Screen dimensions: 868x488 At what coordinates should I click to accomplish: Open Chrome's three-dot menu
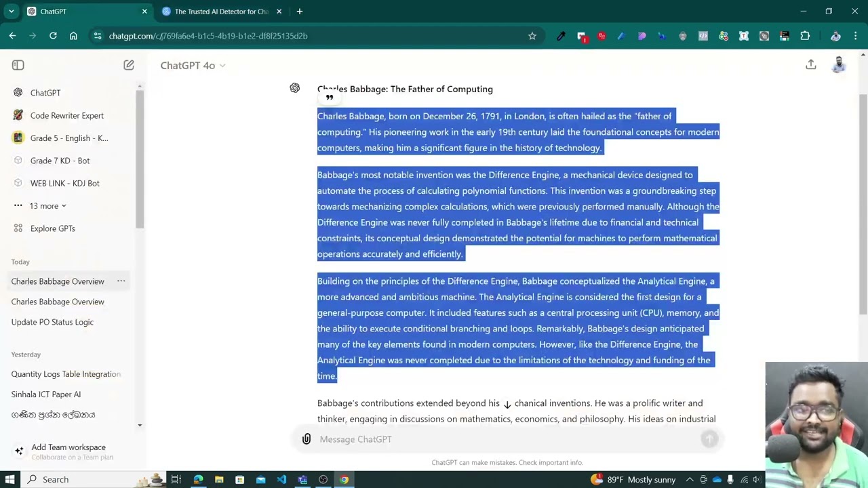855,36
